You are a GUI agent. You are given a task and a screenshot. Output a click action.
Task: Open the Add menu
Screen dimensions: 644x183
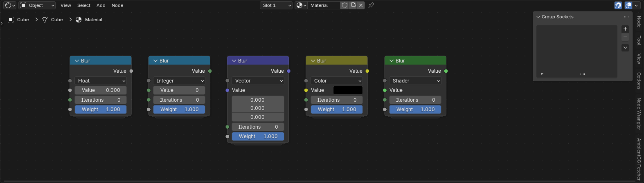[101, 5]
